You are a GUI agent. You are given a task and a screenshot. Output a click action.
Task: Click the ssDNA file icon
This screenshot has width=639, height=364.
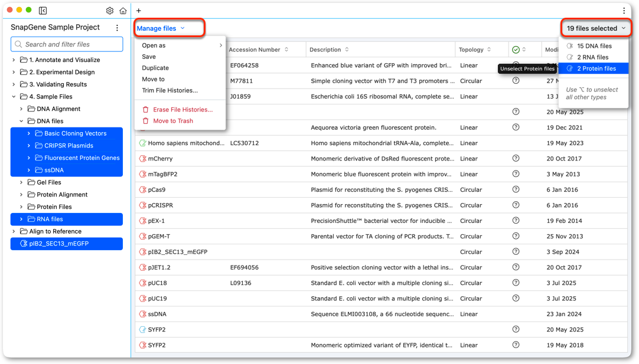(143, 314)
